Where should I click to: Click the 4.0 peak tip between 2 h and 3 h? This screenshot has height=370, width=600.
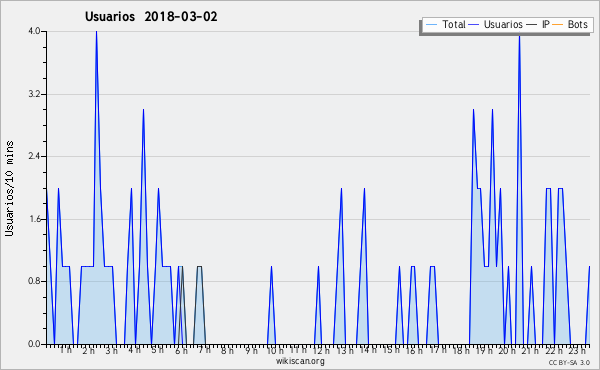(x=96, y=32)
